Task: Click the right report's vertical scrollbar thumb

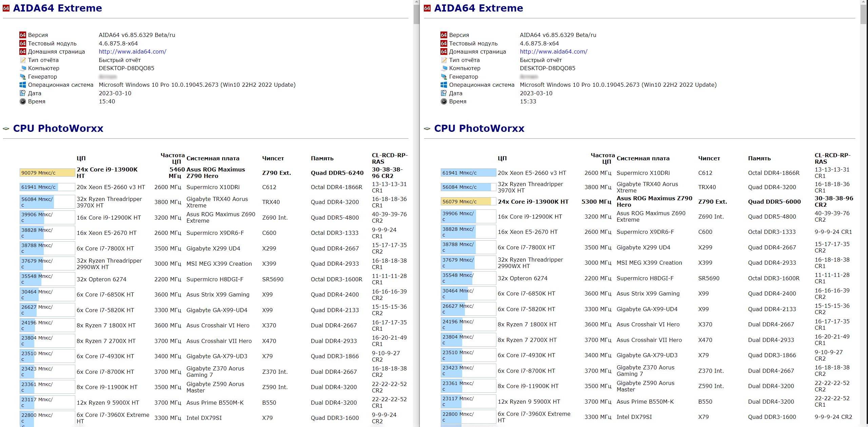Action: pyautogui.click(x=864, y=14)
